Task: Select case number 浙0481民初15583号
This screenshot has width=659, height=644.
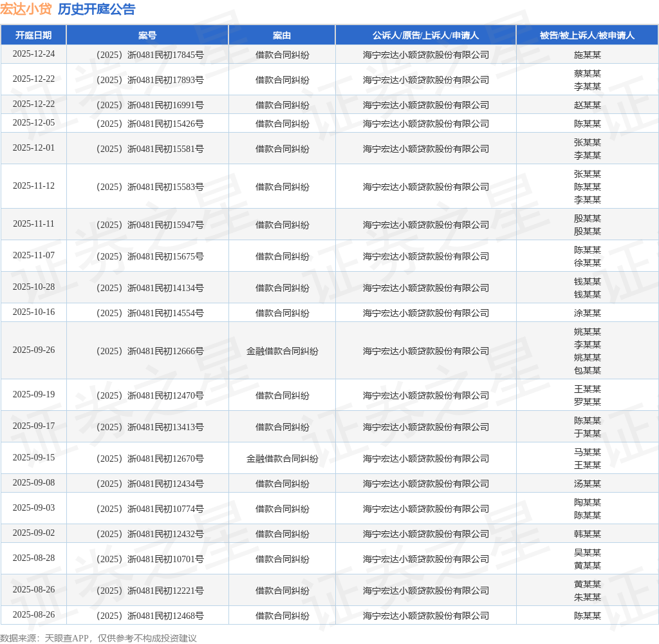Action: point(150,187)
